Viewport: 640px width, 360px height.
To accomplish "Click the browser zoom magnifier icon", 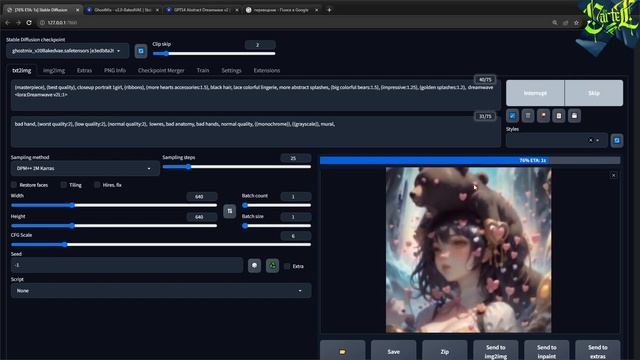I will click(x=555, y=22).
